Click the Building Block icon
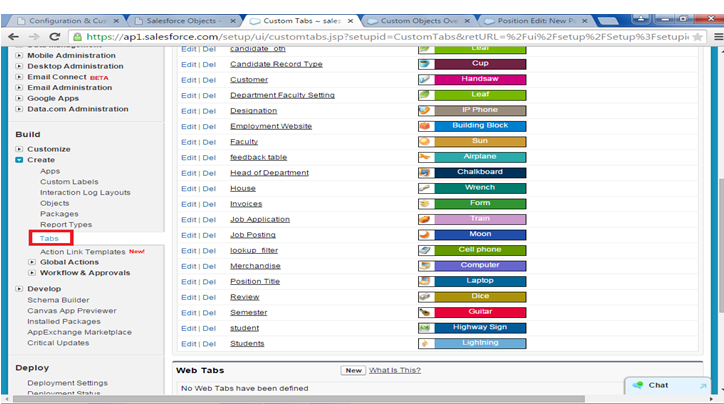The height and width of the screenshot is (404, 724). coord(426,126)
